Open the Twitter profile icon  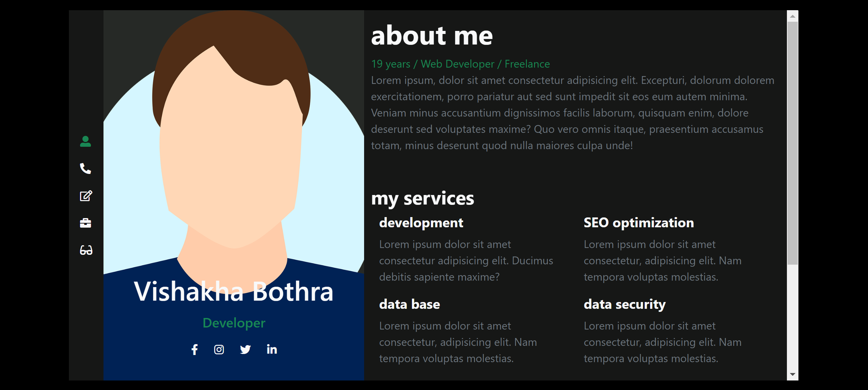tap(245, 349)
